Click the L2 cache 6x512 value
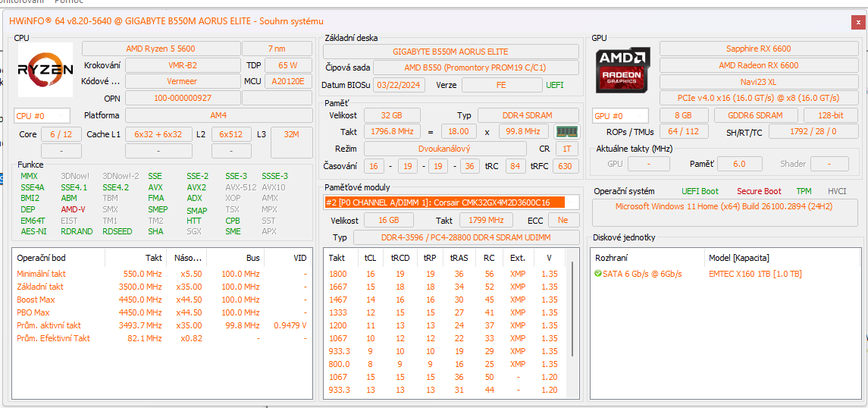868x408 pixels. click(231, 134)
